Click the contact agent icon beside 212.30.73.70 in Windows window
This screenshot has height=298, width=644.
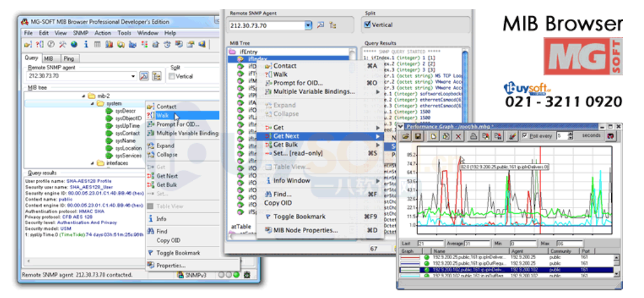pos(144,76)
